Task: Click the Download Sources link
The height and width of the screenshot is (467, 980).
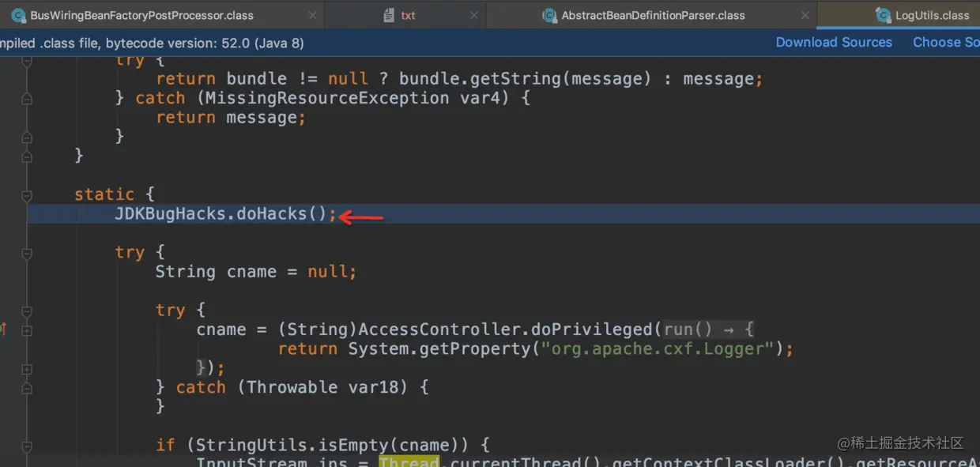Action: pos(834,43)
